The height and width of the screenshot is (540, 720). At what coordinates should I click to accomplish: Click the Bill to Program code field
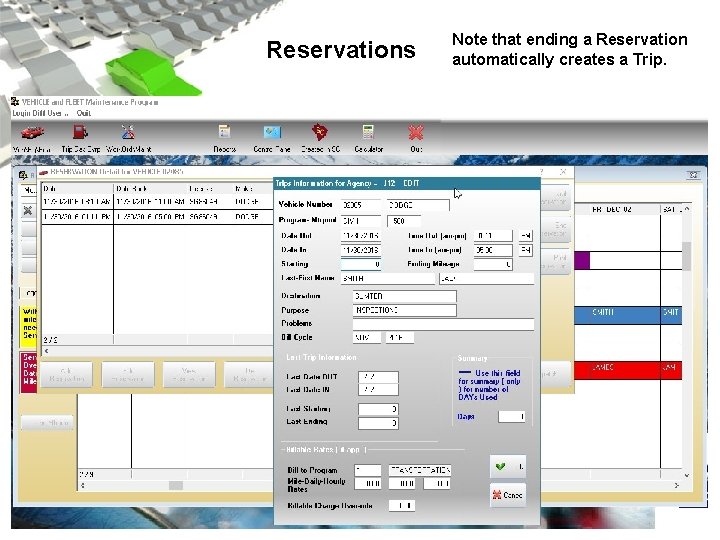pyautogui.click(x=367, y=470)
